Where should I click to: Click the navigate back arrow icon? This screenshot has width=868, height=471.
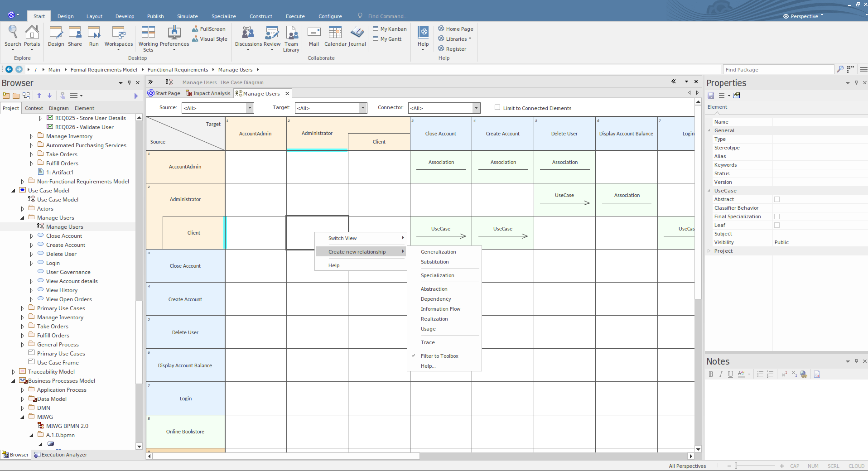(x=9, y=69)
